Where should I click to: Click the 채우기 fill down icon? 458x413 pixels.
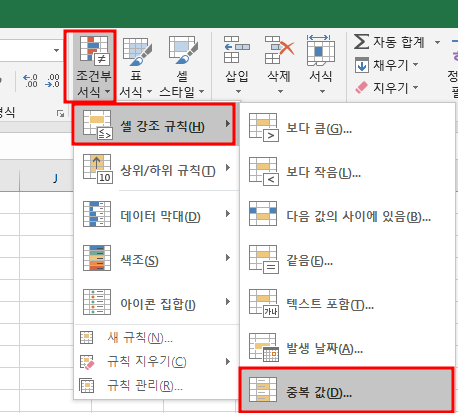(x=361, y=65)
